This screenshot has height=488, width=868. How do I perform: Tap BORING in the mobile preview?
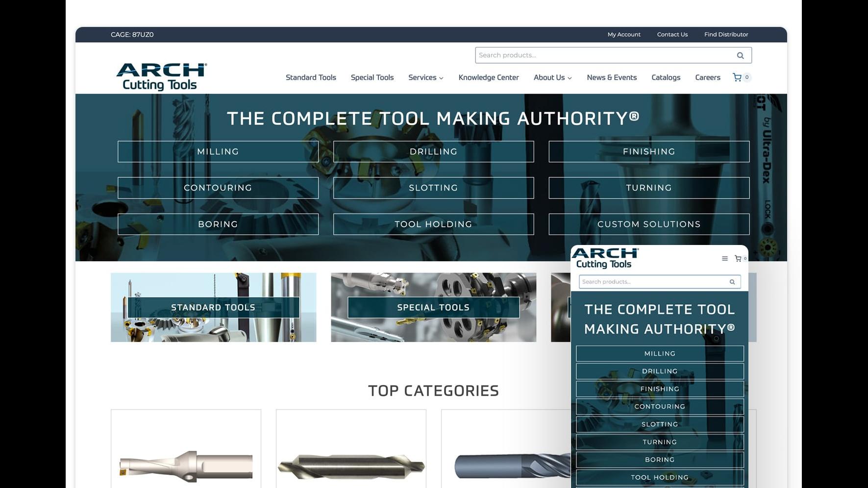click(x=660, y=460)
